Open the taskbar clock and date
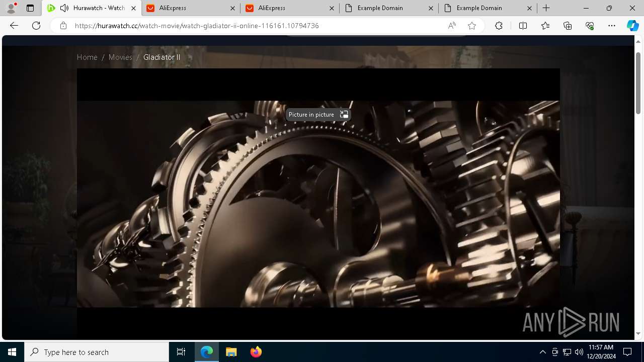 (601, 352)
